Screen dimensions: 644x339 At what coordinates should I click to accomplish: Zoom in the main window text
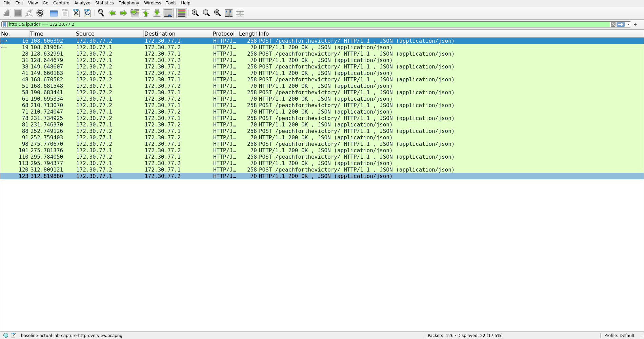195,13
